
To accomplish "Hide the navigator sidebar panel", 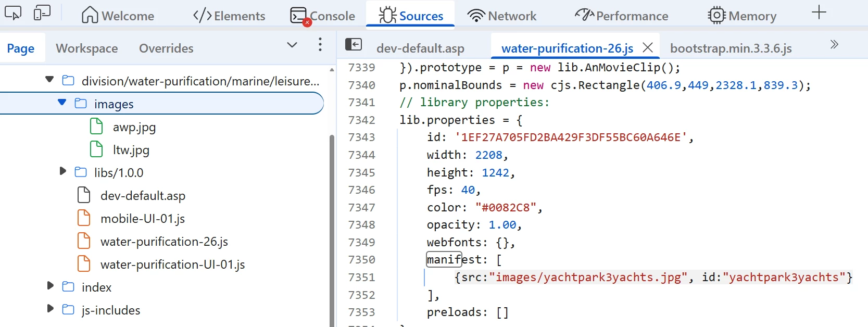I will [354, 44].
